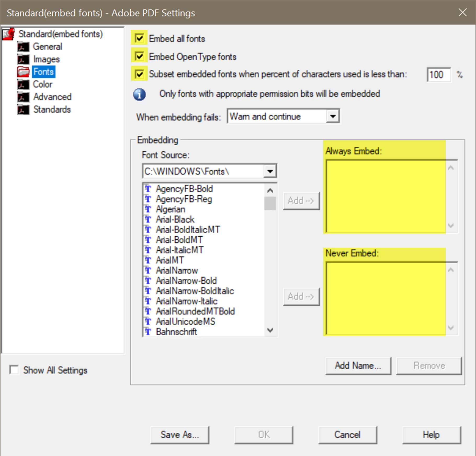Click the Help button
476x456 pixels.
[x=432, y=435]
